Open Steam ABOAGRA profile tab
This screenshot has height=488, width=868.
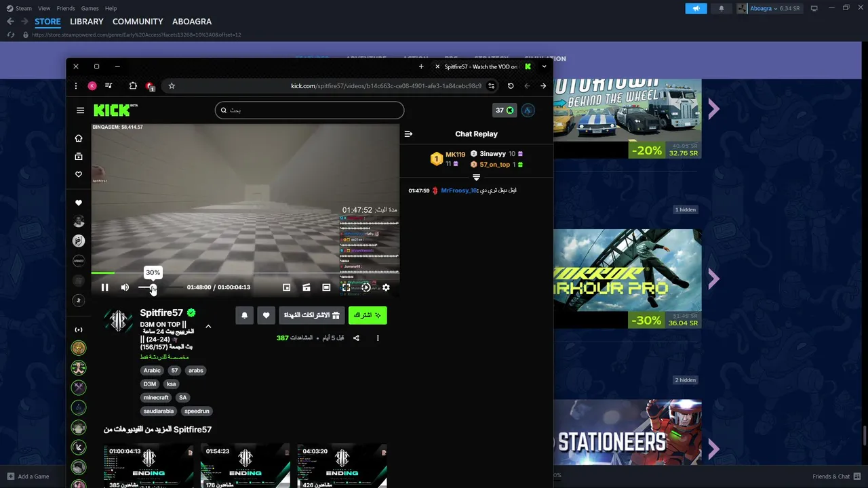192,22
